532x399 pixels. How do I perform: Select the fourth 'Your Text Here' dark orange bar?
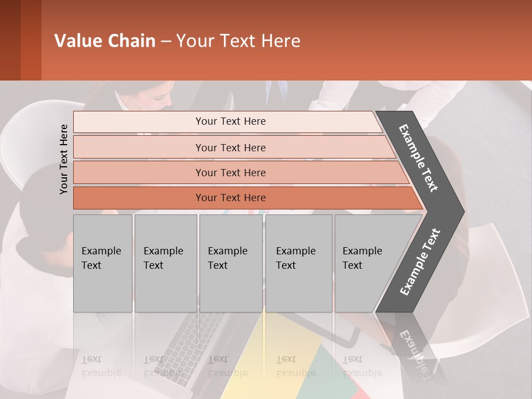point(248,198)
